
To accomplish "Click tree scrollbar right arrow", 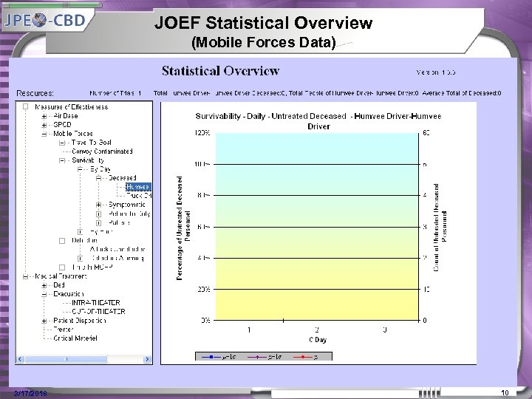I will pyautogui.click(x=147, y=359).
